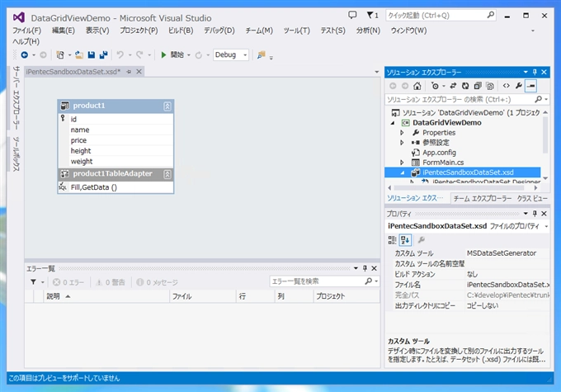Open the ビルド(B) menu
Viewport: 561px width, 392px height.
click(x=181, y=31)
